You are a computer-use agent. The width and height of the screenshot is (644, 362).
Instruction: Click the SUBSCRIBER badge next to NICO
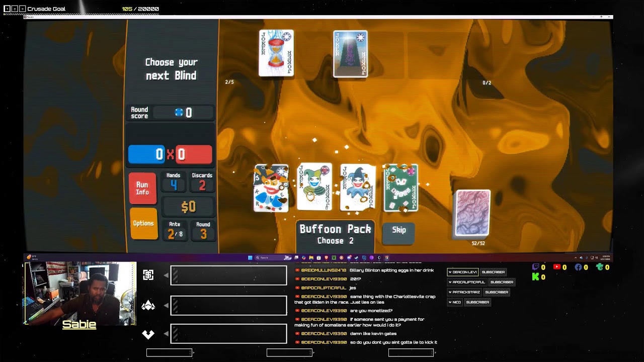477,302
